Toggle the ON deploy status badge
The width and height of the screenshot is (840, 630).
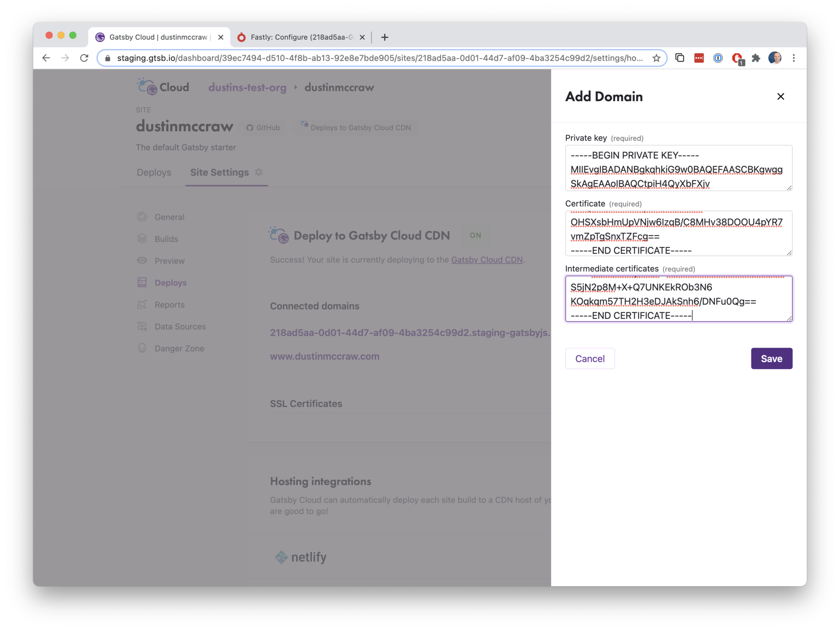475,235
